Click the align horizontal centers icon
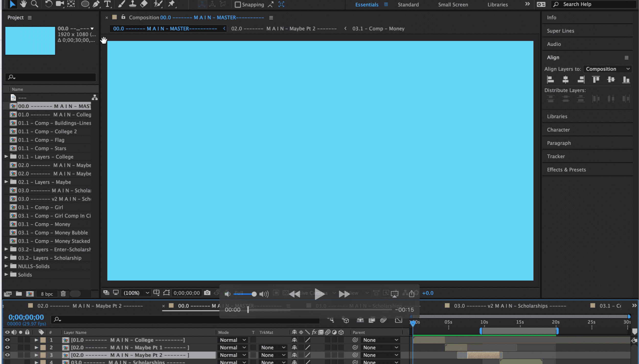Viewport: 639px width, 364px height. [565, 80]
